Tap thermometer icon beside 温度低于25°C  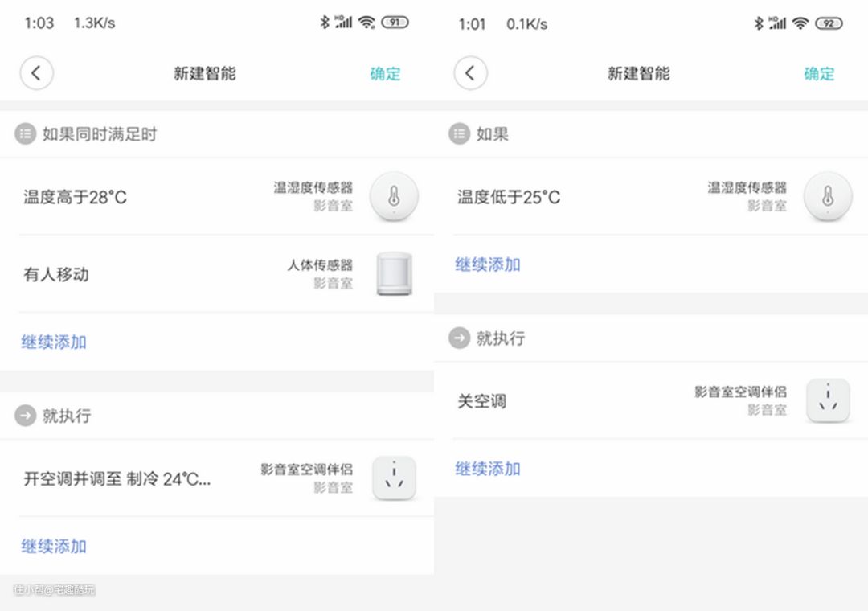coord(828,196)
